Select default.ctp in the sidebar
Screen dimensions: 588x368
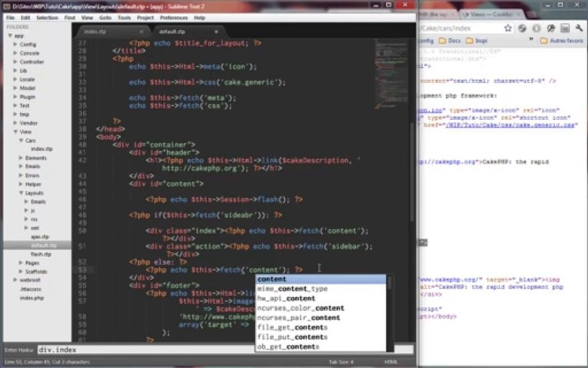[x=44, y=245]
